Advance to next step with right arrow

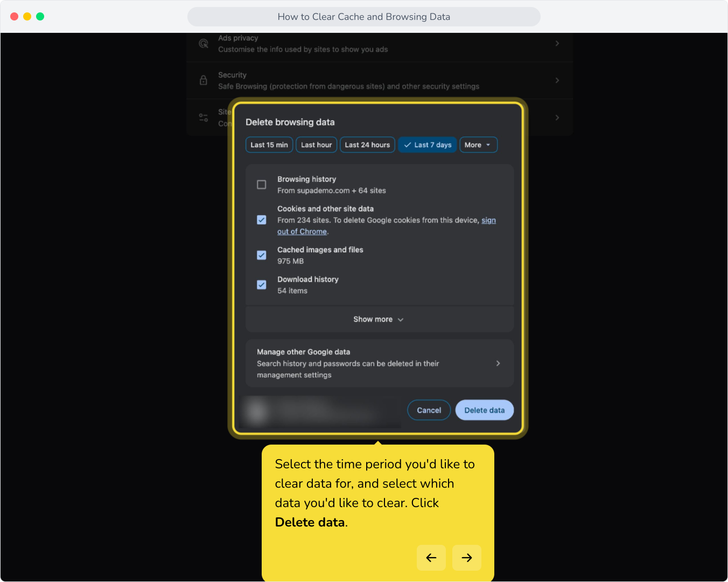tap(467, 558)
